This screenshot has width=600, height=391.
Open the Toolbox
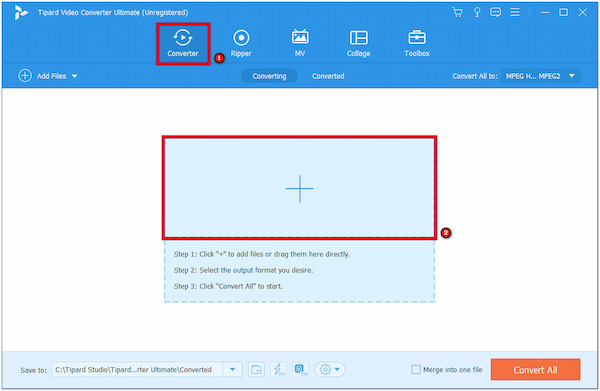[417, 43]
